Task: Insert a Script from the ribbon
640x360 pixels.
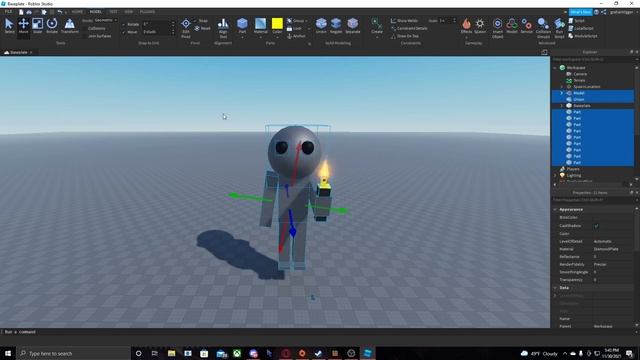Action: coord(576,20)
